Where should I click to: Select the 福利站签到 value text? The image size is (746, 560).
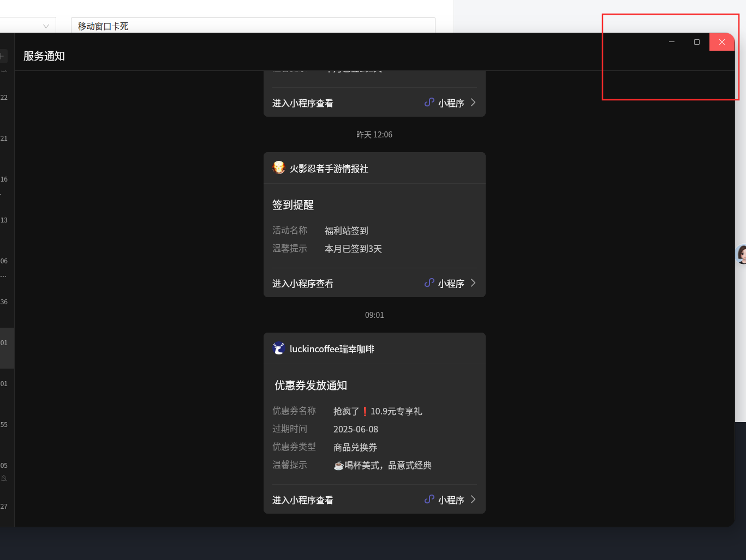click(x=347, y=231)
